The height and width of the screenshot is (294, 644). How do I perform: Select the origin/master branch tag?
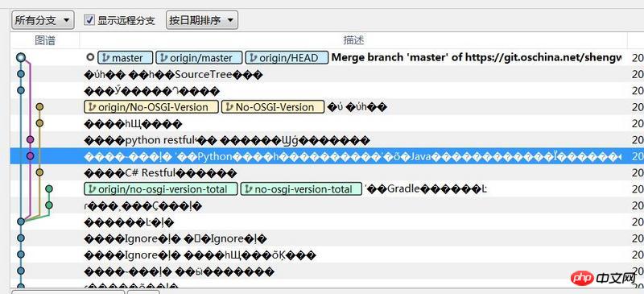pyautogui.click(x=199, y=58)
